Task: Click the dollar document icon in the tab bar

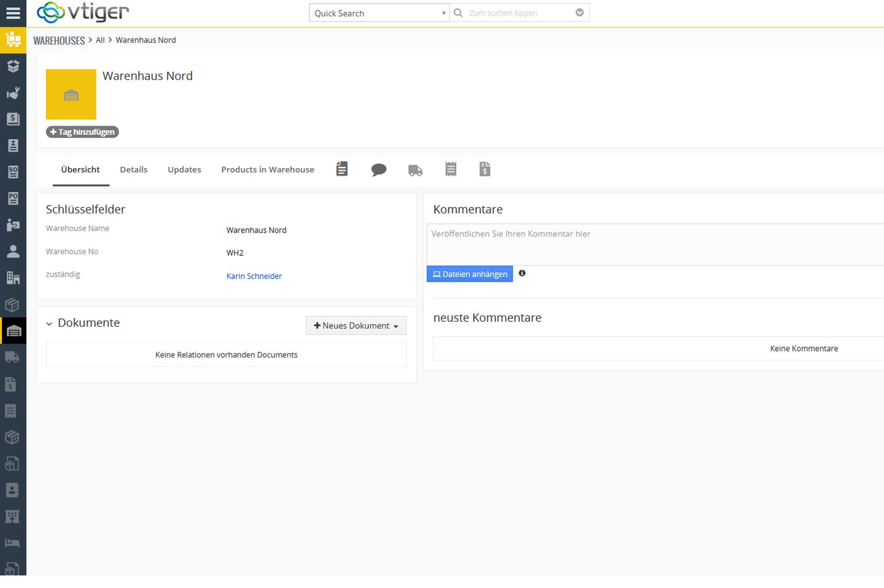Action: pyautogui.click(x=485, y=169)
